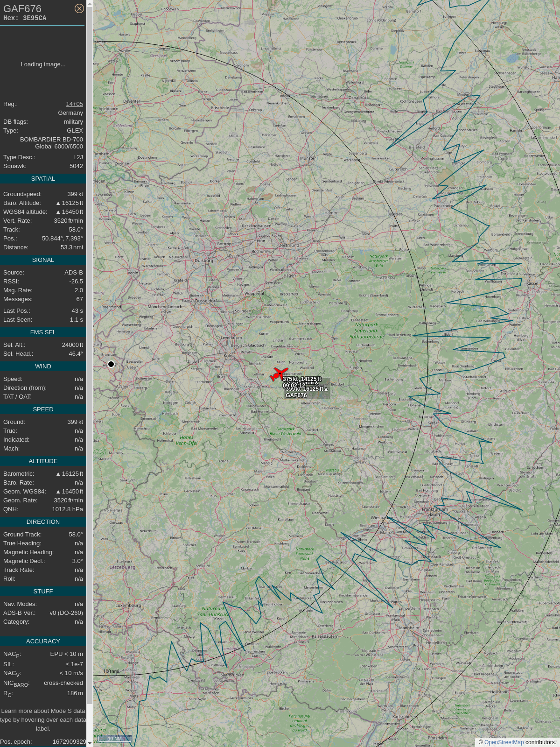Click the ALTITUDE section header
Image resolution: width=560 pixels, height=747 pixels.
coord(43,461)
